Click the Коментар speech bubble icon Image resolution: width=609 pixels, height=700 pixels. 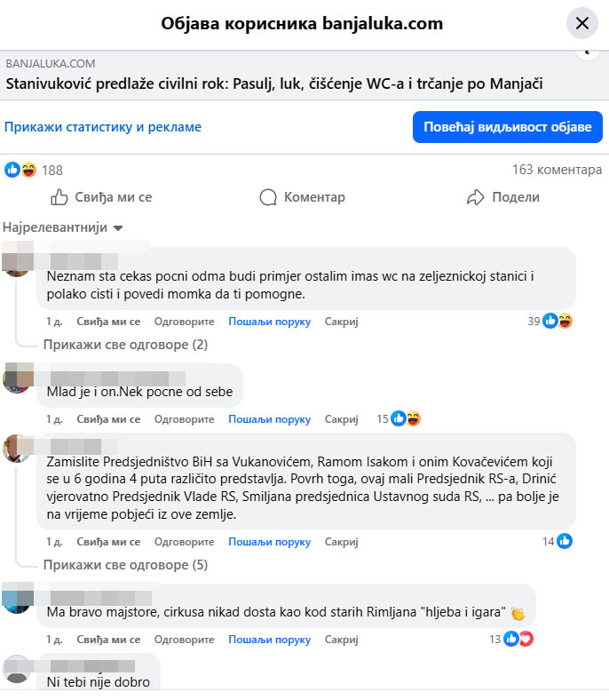(268, 197)
